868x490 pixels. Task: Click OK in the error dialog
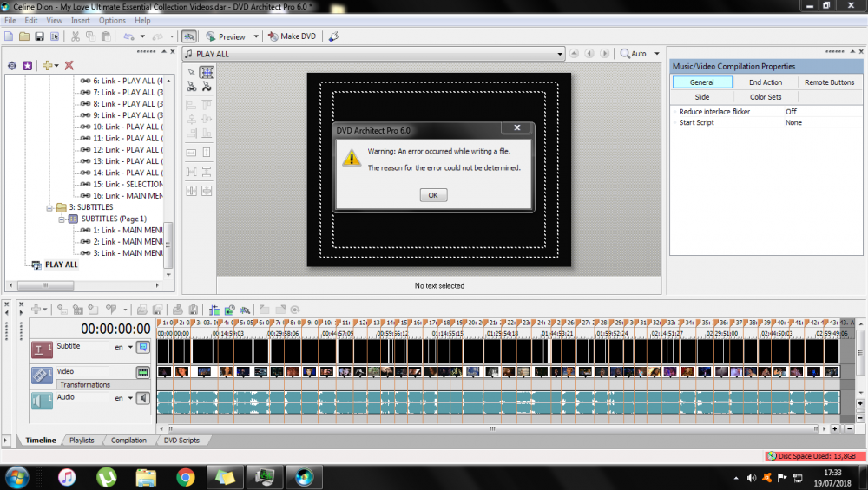point(432,195)
